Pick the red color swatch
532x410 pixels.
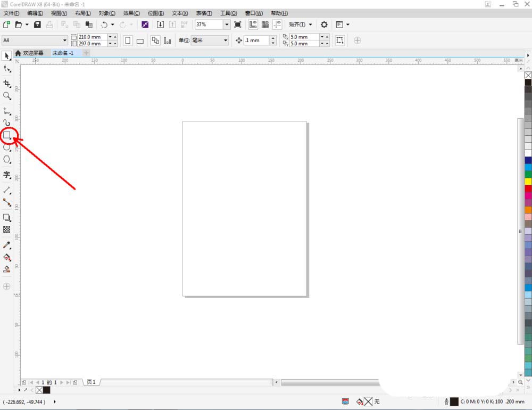point(528,188)
